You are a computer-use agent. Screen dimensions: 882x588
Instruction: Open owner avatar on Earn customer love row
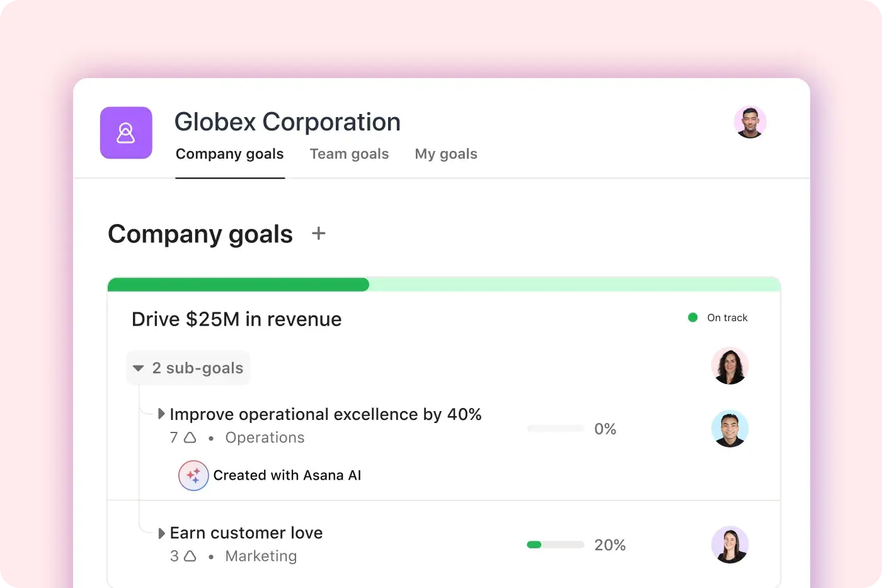730,545
